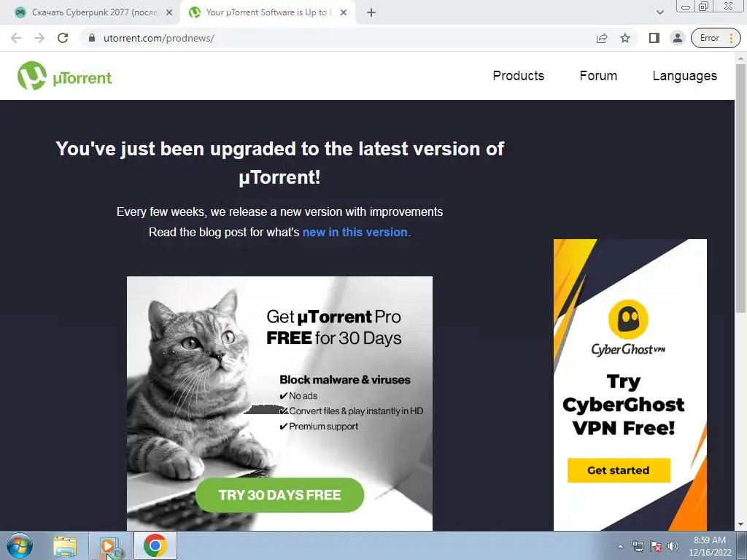Open the share page icon in the address bar
This screenshot has width=747, height=560.
(602, 38)
